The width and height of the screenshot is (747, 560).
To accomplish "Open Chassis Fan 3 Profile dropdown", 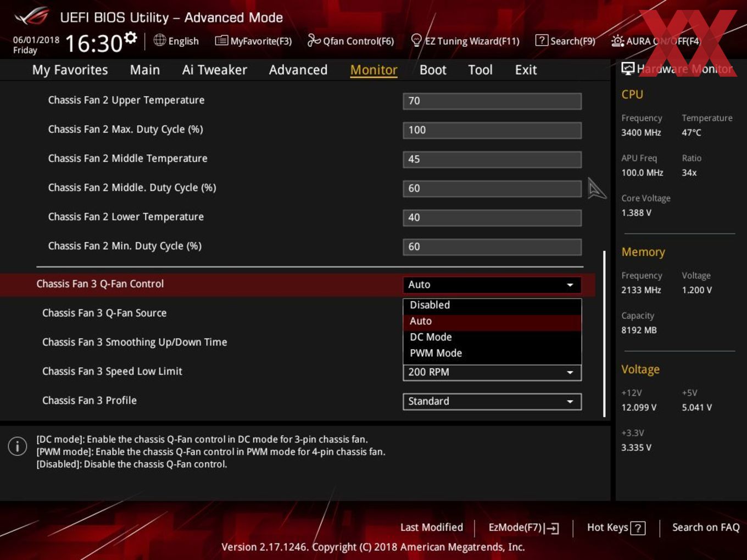I will coord(492,401).
